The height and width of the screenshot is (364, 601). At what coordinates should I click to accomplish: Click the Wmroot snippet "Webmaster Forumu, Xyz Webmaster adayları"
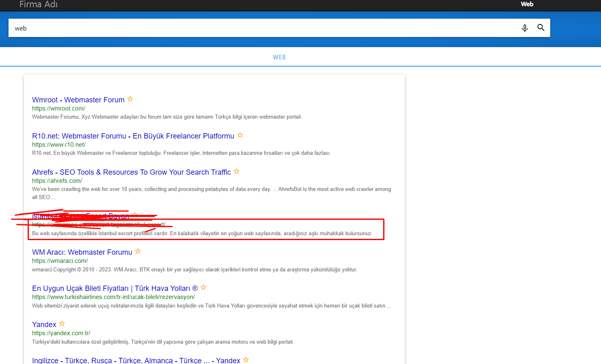pos(167,117)
